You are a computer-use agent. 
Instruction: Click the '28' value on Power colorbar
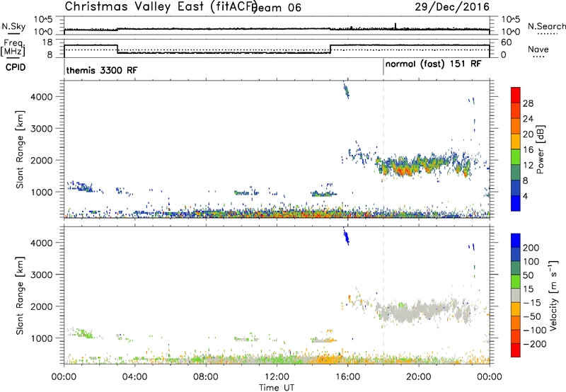(x=528, y=103)
